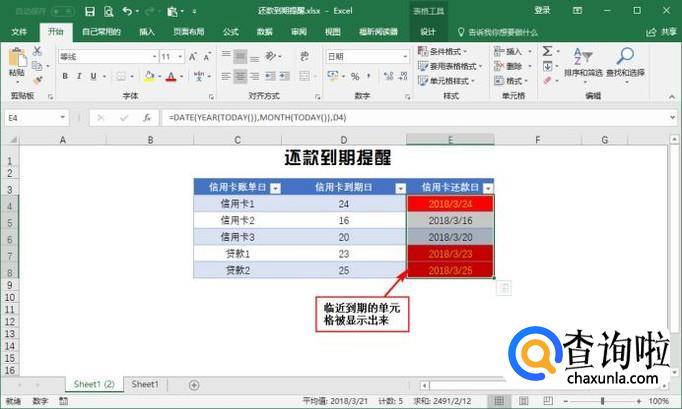Click the Copy icon in clipboard group
The width and height of the screenshot is (682, 409).
point(37,66)
